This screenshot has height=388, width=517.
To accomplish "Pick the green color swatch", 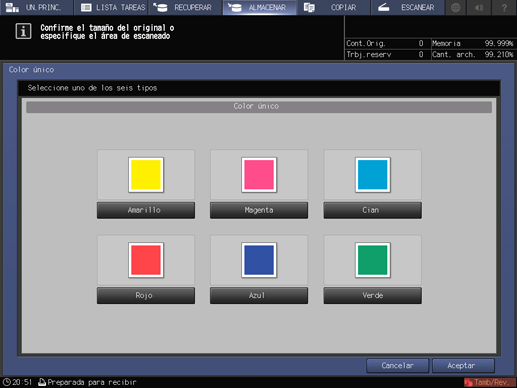I will click(x=373, y=260).
